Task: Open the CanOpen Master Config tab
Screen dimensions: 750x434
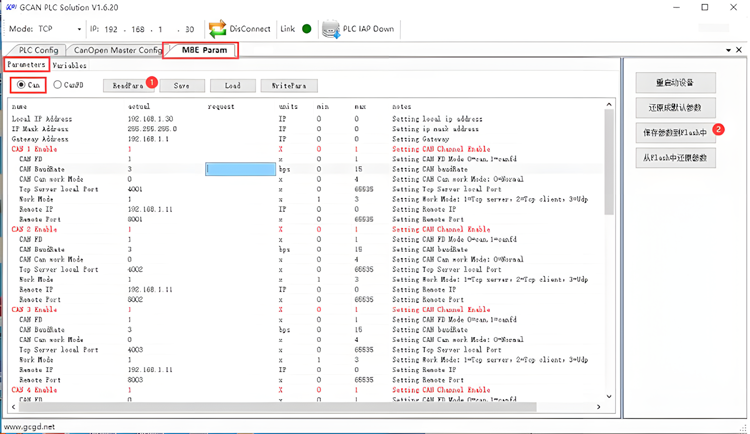Action: (x=117, y=50)
